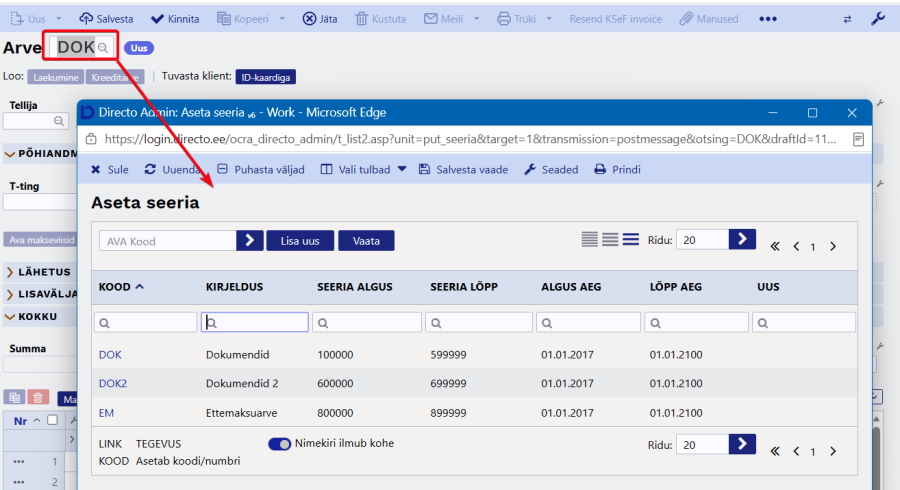The height and width of the screenshot is (490, 900).
Task: Go to first page using top double-chevron
Action: pos(775,247)
